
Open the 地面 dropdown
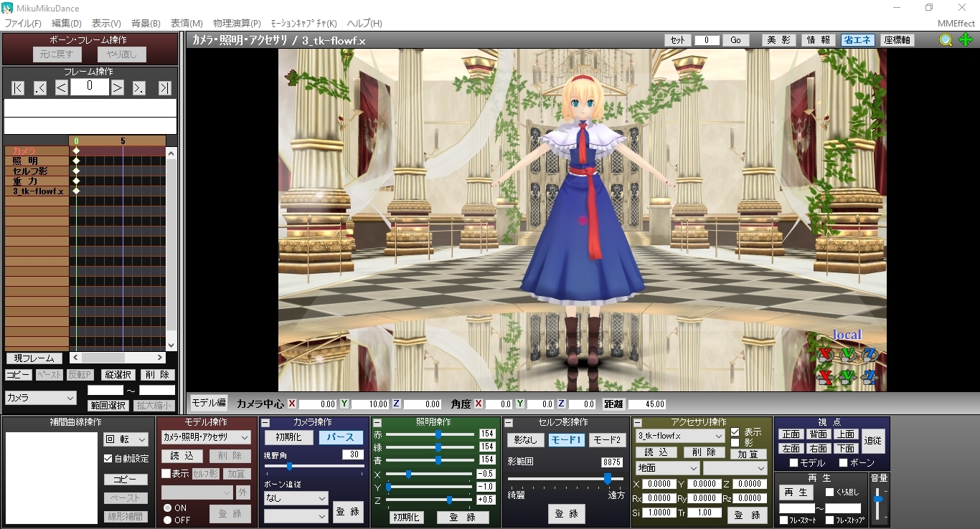tap(666, 468)
